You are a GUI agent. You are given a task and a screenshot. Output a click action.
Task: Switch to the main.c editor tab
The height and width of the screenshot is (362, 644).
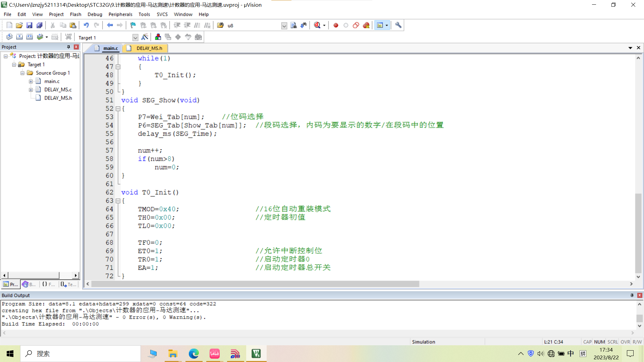(x=107, y=48)
